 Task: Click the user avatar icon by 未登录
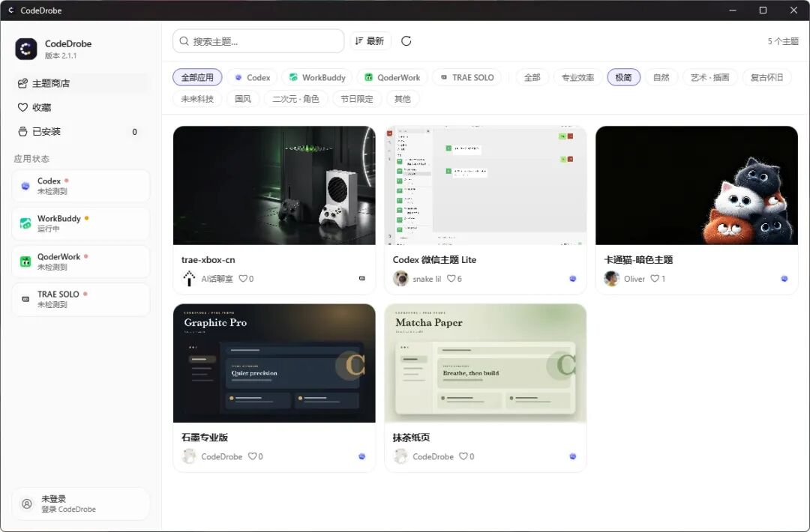(27, 504)
